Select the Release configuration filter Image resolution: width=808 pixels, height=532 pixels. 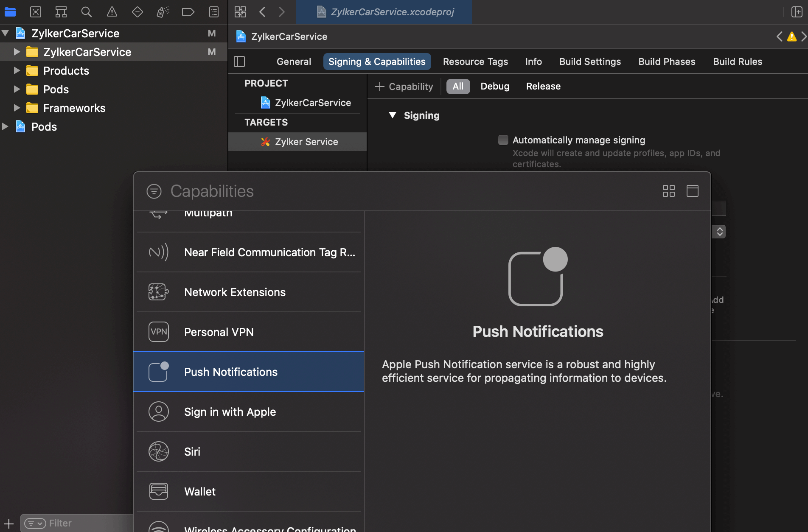pyautogui.click(x=543, y=87)
